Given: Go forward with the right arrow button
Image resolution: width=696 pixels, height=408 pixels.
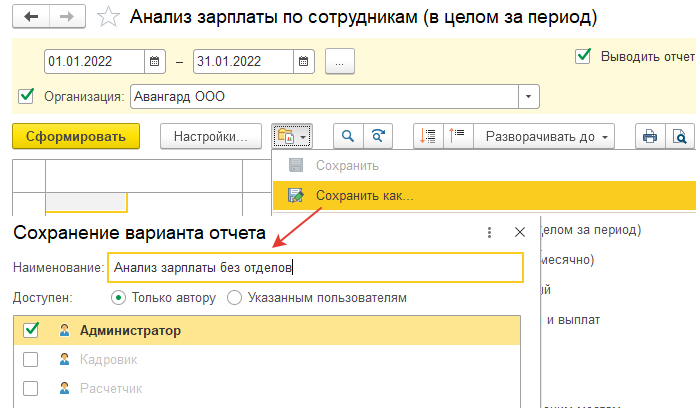Looking at the screenshot, I should coord(67,17).
